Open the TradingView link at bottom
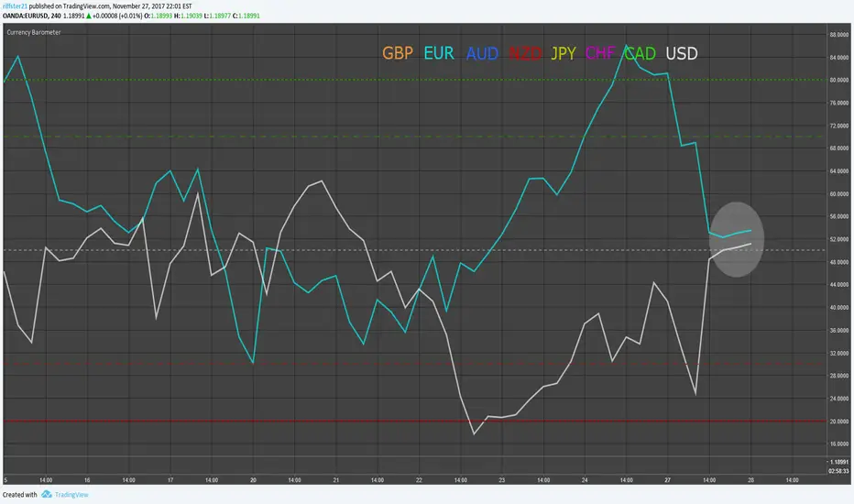Image resolution: width=854 pixels, height=504 pixels. point(71,495)
